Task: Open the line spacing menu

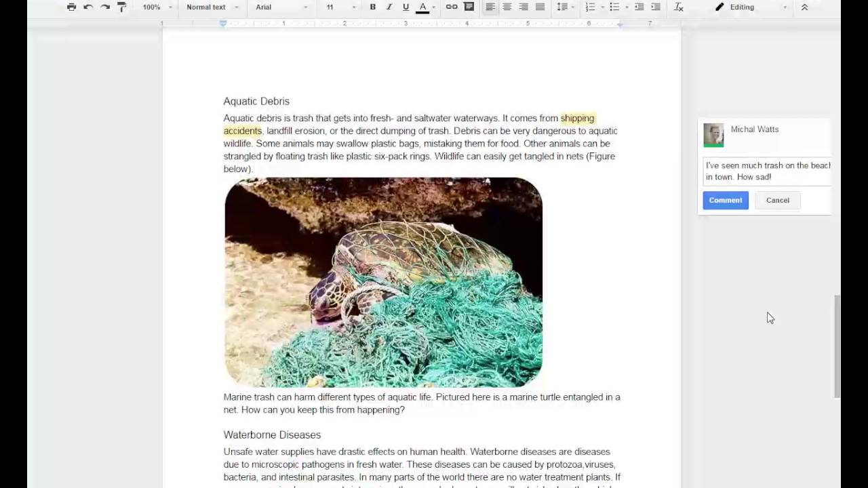Action: tap(564, 7)
